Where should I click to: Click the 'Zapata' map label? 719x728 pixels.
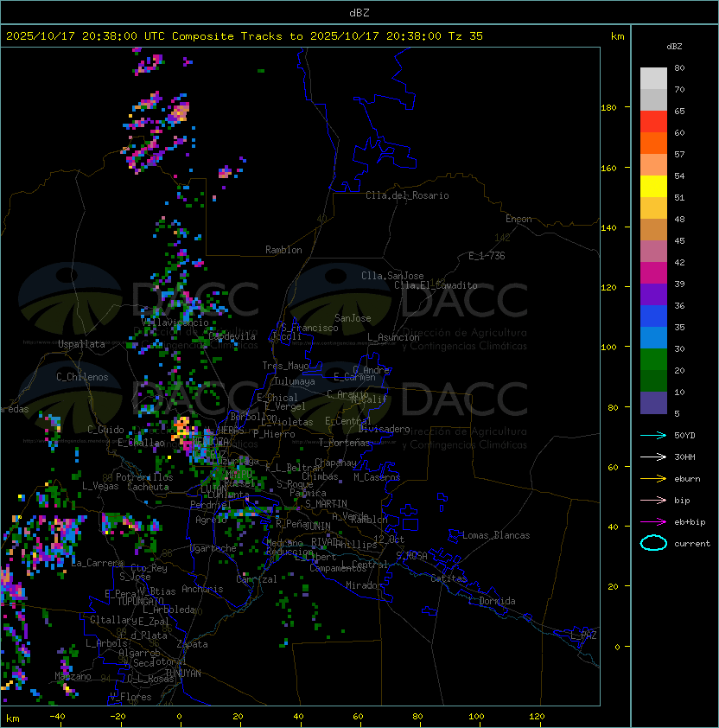click(x=192, y=644)
